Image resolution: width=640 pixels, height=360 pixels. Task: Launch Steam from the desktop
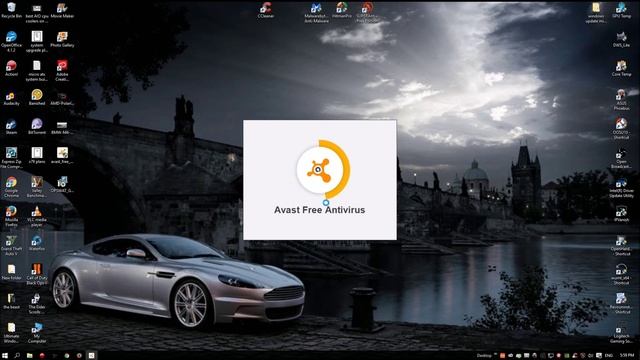(x=11, y=127)
